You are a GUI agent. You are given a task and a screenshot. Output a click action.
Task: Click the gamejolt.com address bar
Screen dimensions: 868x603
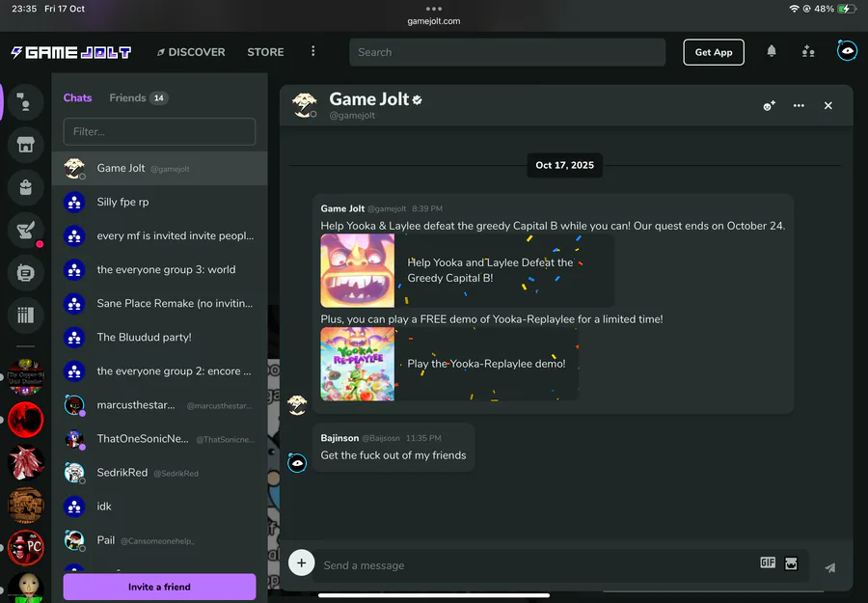point(433,21)
